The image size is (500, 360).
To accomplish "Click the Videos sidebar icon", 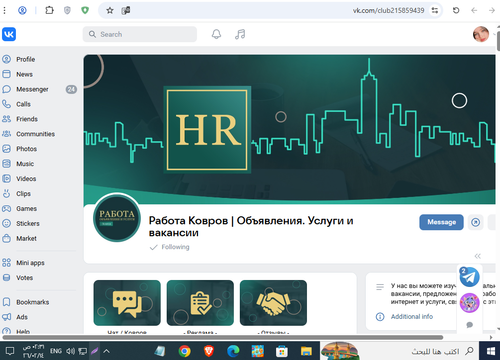I will 6,179.
